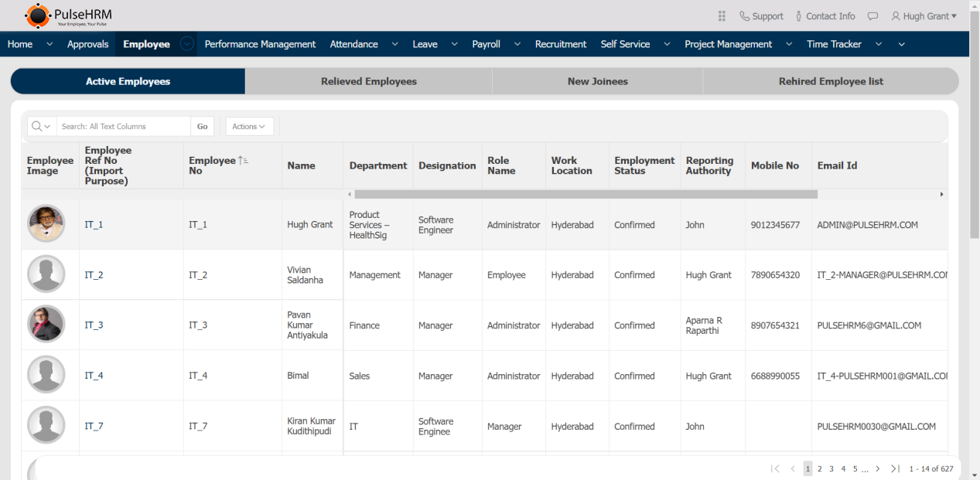Open the search column selector dropdown

tap(42, 127)
